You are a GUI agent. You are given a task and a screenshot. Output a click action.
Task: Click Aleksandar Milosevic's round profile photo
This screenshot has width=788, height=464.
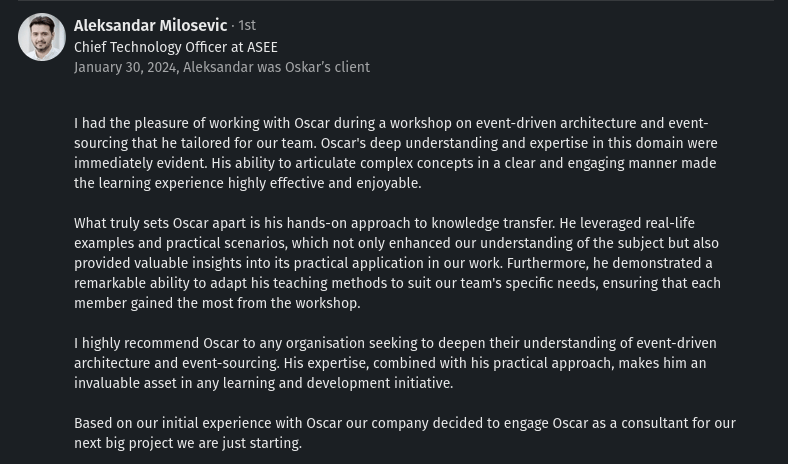coord(42,37)
